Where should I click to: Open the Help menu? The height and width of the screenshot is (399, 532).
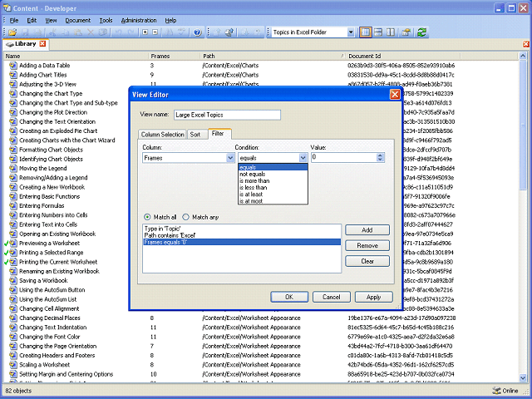coord(170,20)
